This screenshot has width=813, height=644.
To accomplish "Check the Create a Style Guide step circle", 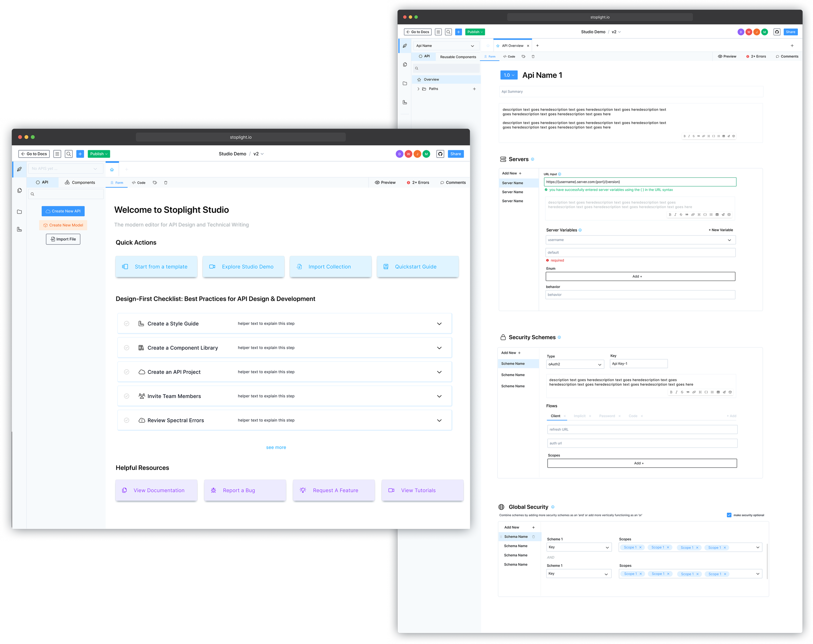I will coord(127,324).
